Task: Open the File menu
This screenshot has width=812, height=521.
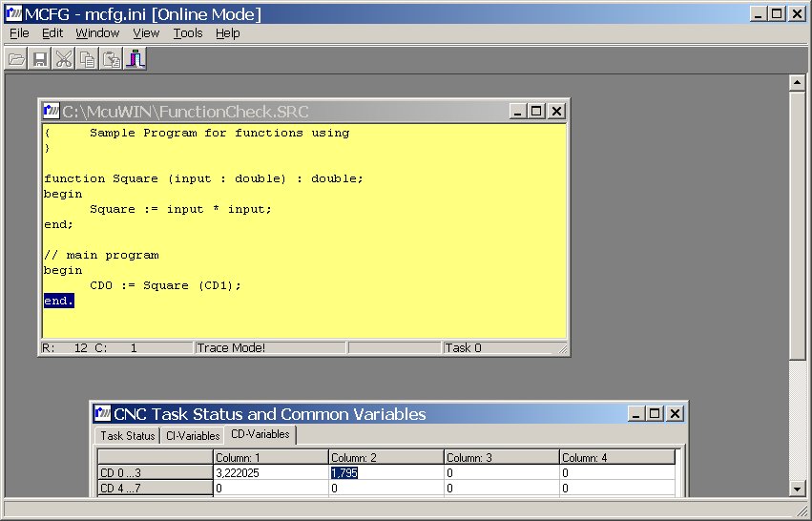Action: (20, 33)
